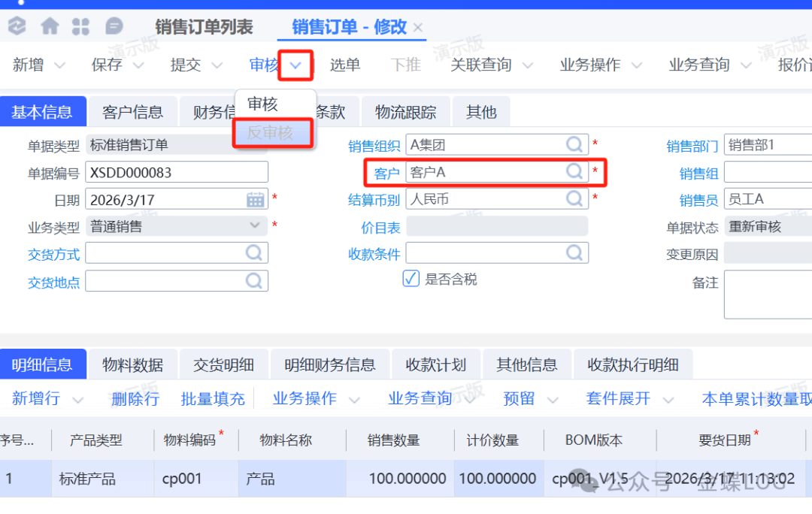Click search icon in 销售组织 field
Image resolution: width=812 pixels, height=514 pixels.
574,145
